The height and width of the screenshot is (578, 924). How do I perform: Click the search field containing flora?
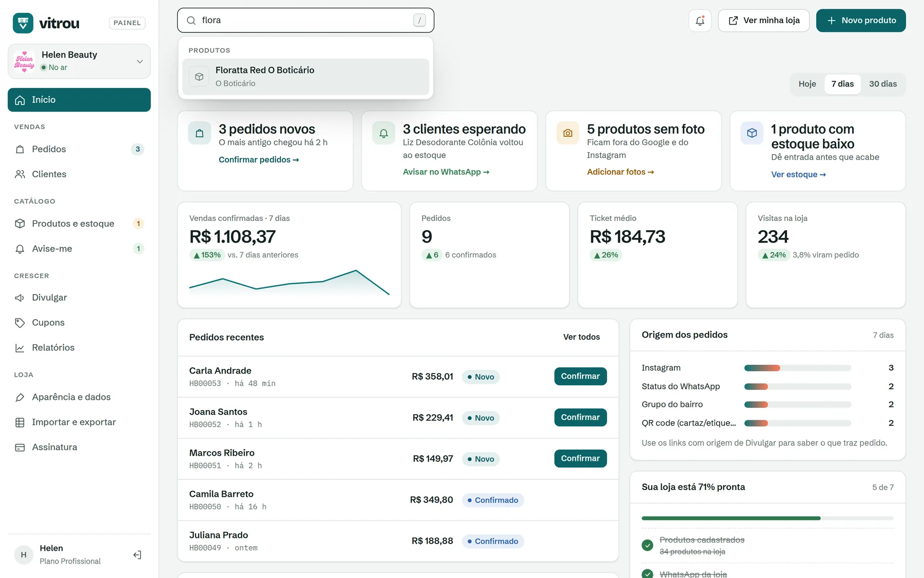click(x=305, y=21)
